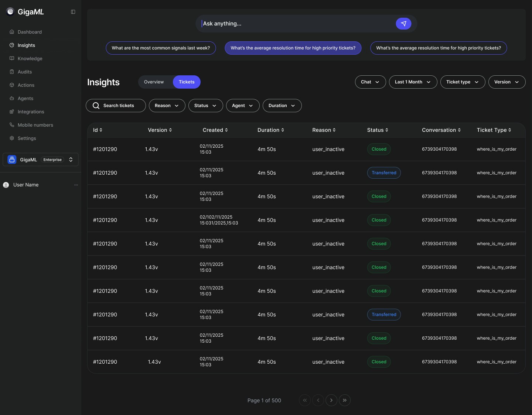Focus the Ask anything input field

(296, 24)
